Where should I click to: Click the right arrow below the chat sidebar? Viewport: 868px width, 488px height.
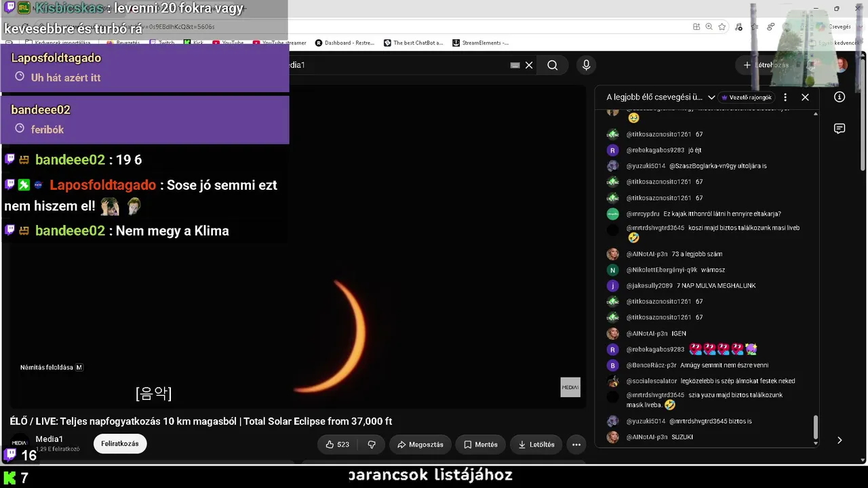click(x=840, y=440)
